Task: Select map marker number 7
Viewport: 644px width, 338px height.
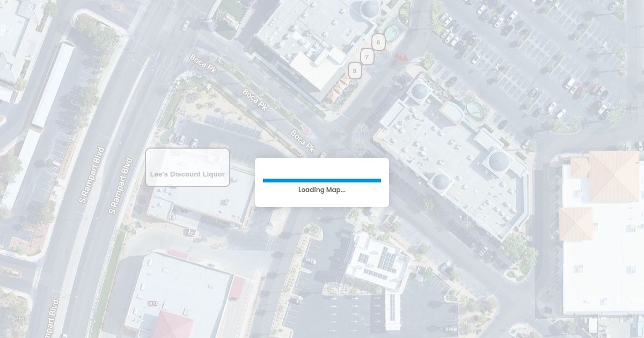Action: [367, 56]
